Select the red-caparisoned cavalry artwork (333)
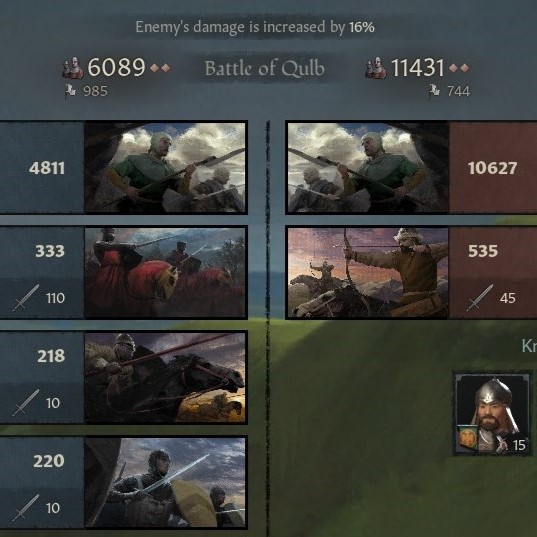Image resolution: width=537 pixels, height=537 pixels. (165, 273)
